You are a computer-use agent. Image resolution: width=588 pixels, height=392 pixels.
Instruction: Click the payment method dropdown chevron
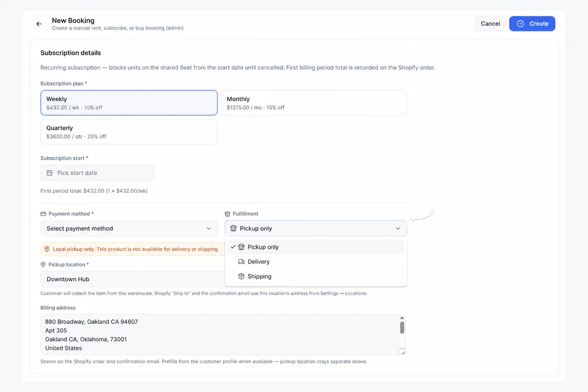point(209,228)
